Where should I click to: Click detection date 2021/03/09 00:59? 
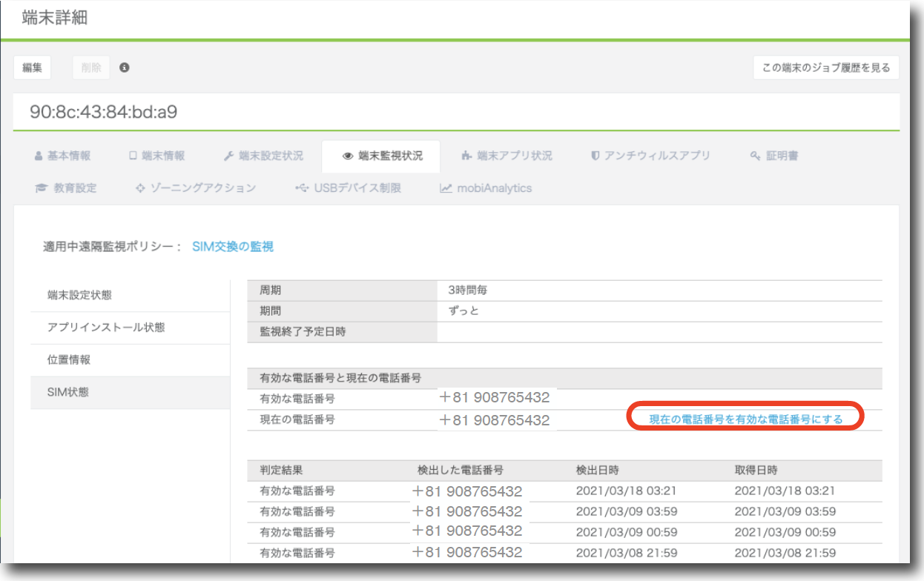(x=627, y=532)
